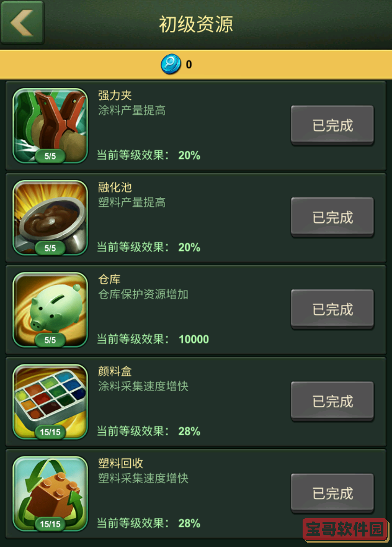This screenshot has height=547, width=392.
Task: Tap the back arrow button
Action: pyautogui.click(x=22, y=22)
